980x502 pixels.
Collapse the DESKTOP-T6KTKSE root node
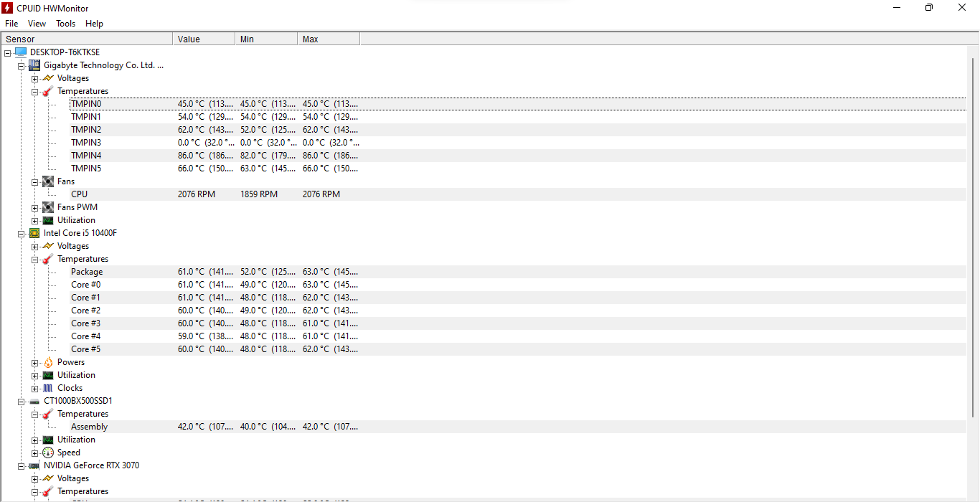[8, 52]
